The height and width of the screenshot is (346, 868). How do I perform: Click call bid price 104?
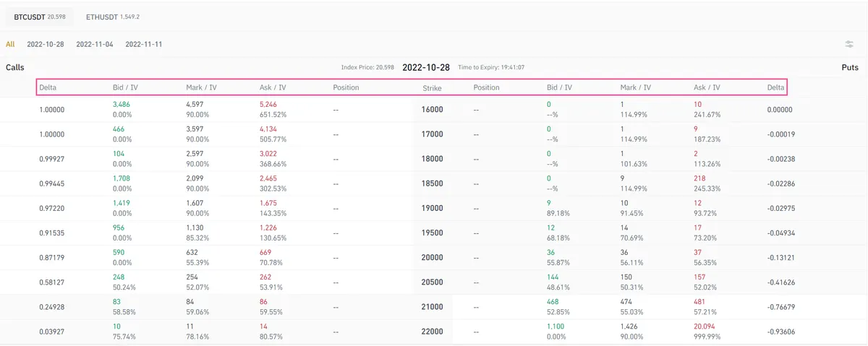(119, 154)
